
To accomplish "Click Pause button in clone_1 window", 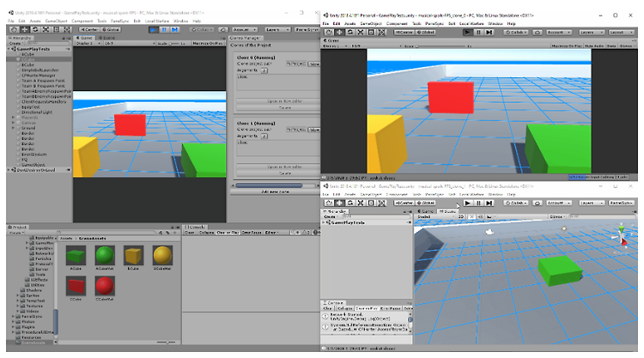I will pyautogui.click(x=478, y=203).
